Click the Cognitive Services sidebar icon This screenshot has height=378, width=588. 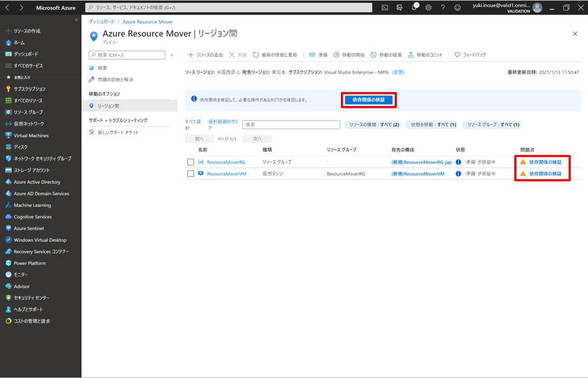pos(8,217)
